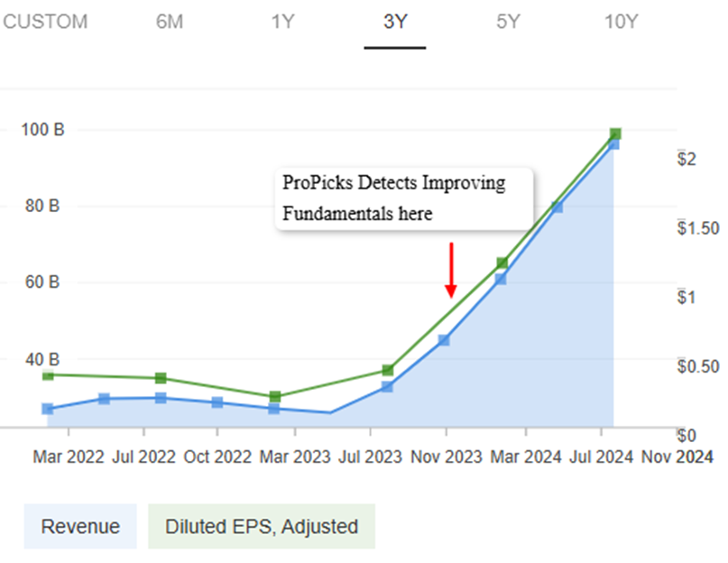728x563 pixels.
Task: Switch to the CUSTOM range tab
Action: [45, 22]
